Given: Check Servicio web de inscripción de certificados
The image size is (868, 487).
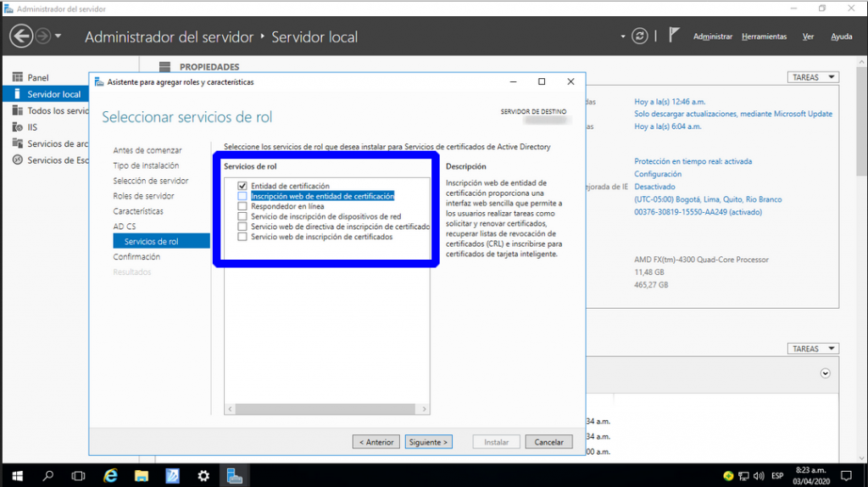Looking at the screenshot, I should point(242,237).
